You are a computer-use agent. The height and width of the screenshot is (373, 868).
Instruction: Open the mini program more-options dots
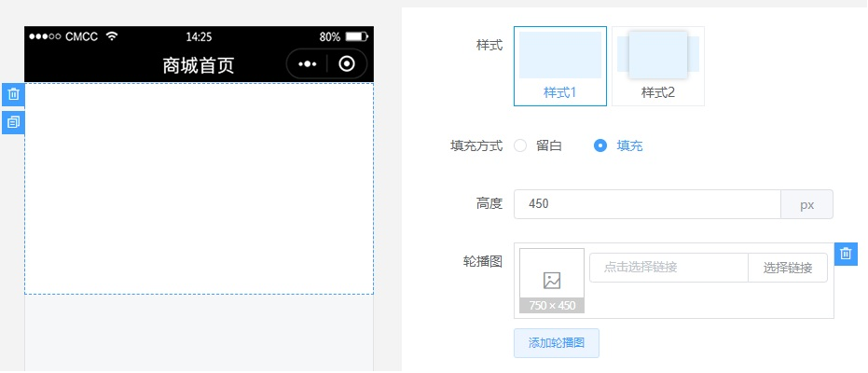pos(308,64)
